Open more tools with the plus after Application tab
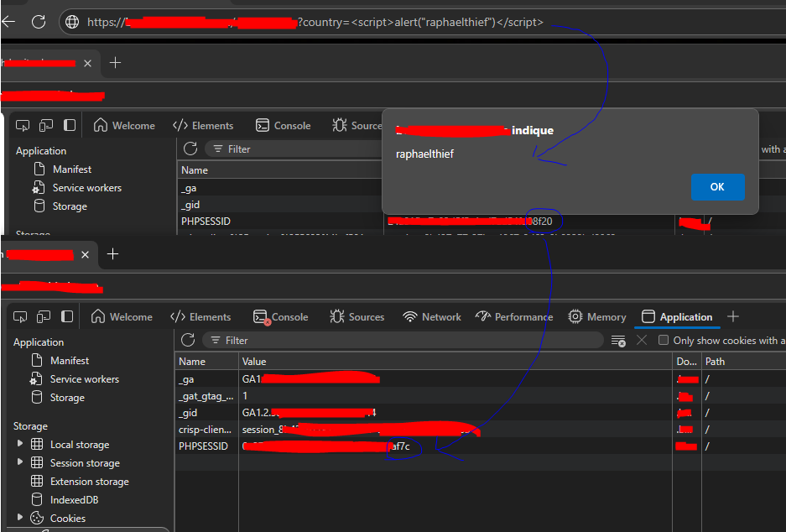Image resolution: width=786 pixels, height=532 pixels. 733,316
